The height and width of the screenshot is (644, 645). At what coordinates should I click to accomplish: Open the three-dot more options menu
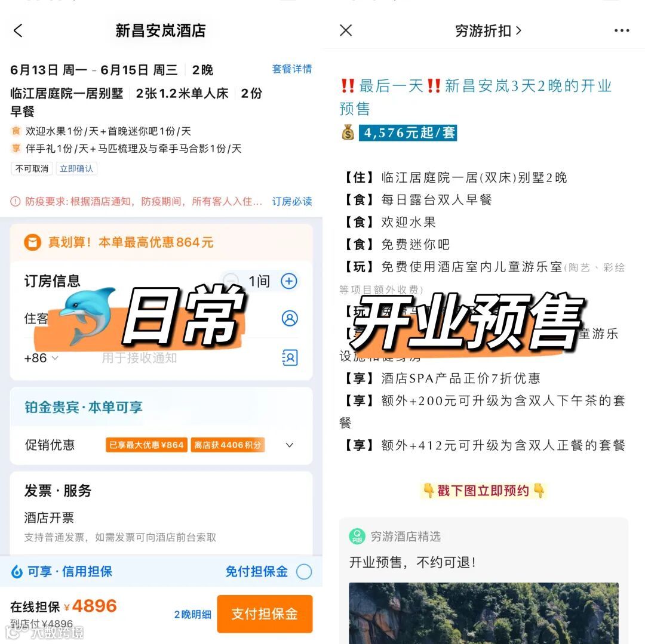pos(622,30)
